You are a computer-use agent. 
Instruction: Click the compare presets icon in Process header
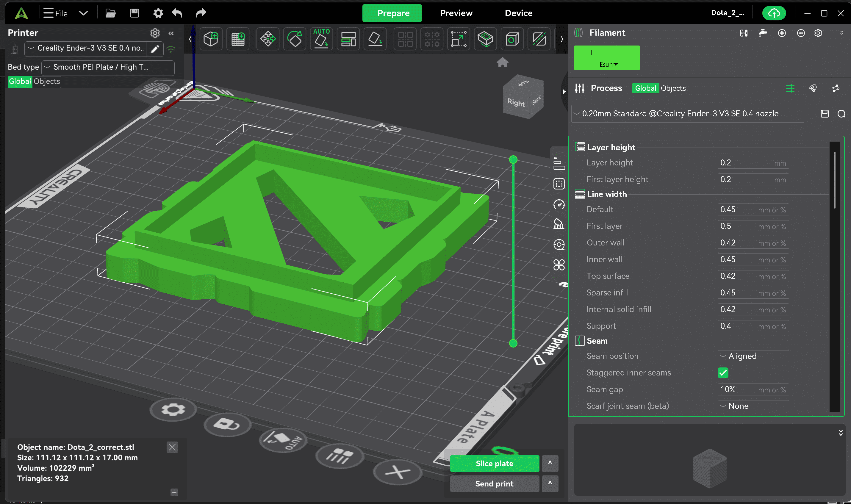(836, 88)
